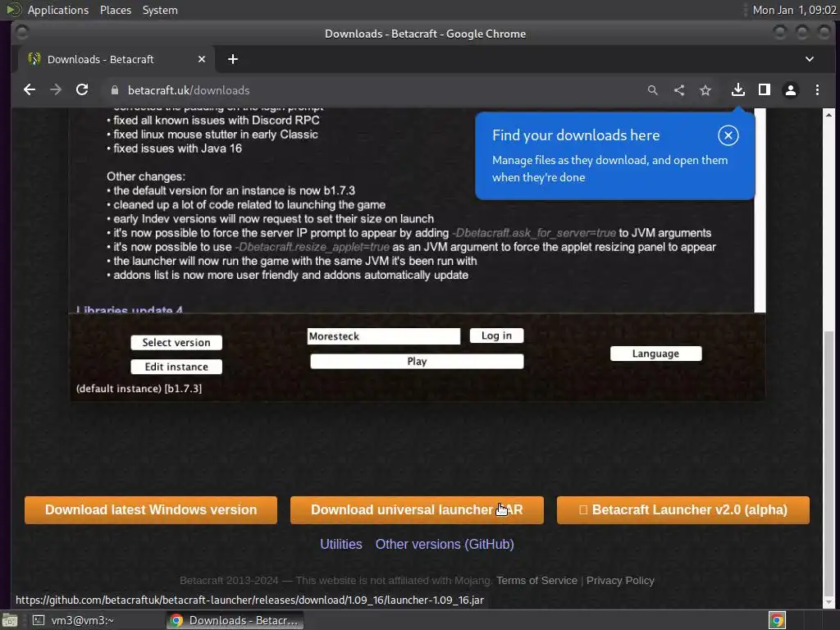The image size is (840, 630).
Task: Click the zoom magnifier icon in address bar
Action: (x=652, y=90)
